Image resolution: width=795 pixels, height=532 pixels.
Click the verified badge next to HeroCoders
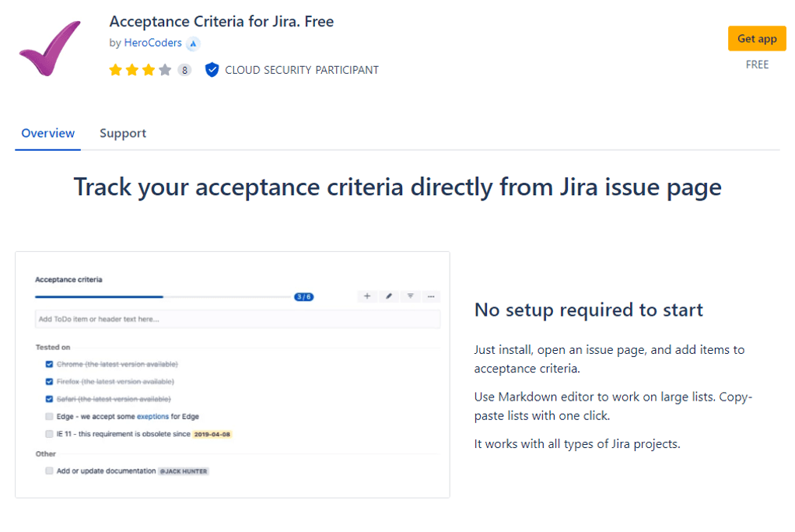tap(192, 43)
